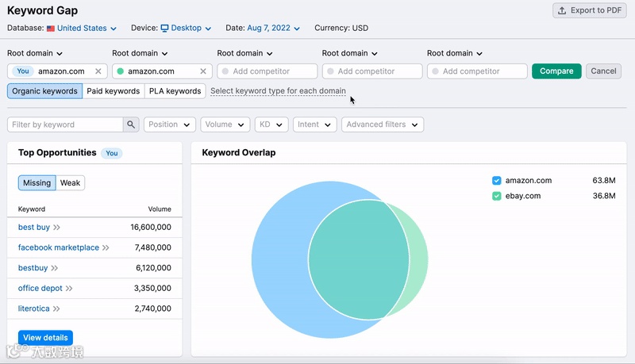Click the double chevron next to 'best buy'
The image size is (635, 364).
(x=56, y=228)
